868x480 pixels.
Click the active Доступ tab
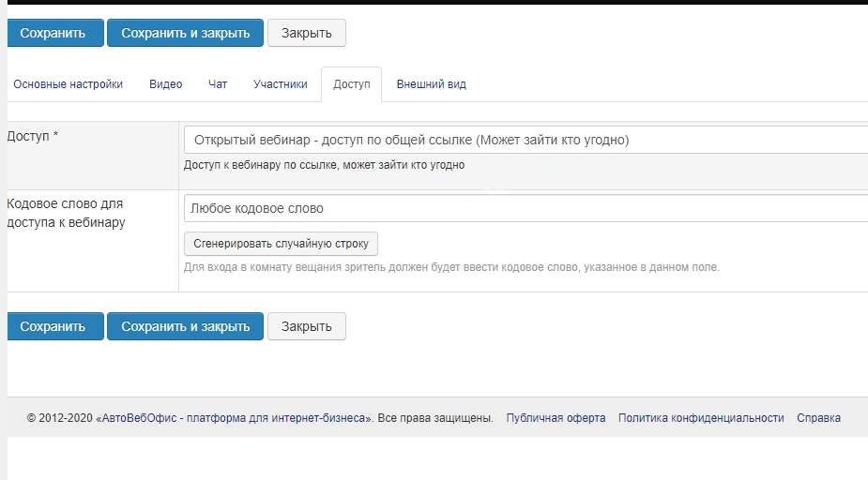pyautogui.click(x=352, y=84)
